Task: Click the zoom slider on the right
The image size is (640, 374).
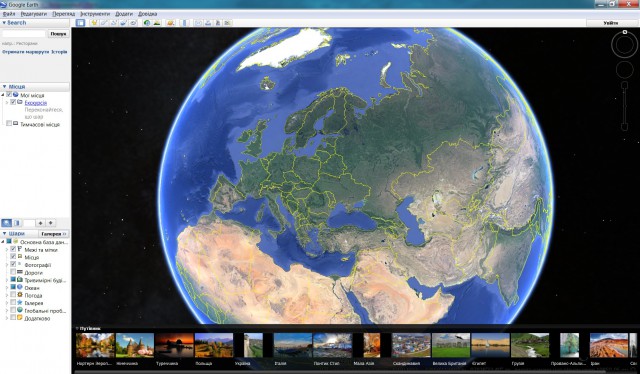Action: (x=624, y=105)
